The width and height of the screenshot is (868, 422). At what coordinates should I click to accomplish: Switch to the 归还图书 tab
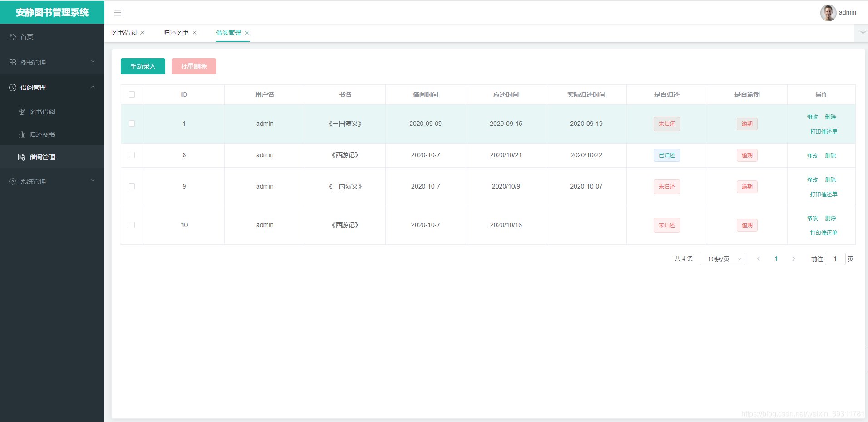click(x=176, y=33)
